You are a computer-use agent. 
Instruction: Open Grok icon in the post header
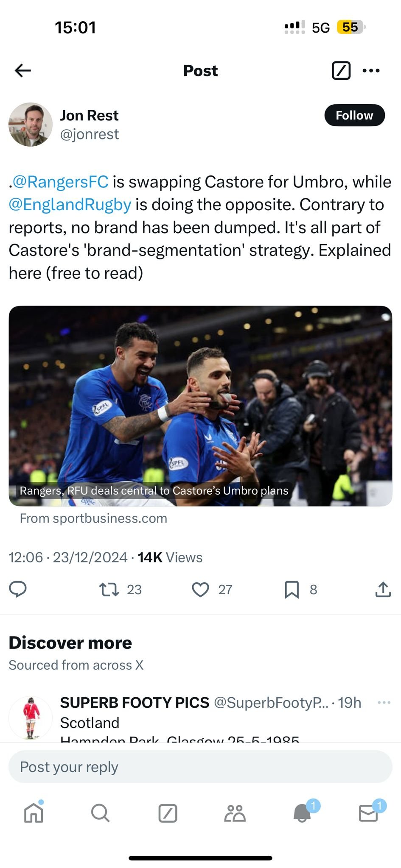[x=341, y=70]
